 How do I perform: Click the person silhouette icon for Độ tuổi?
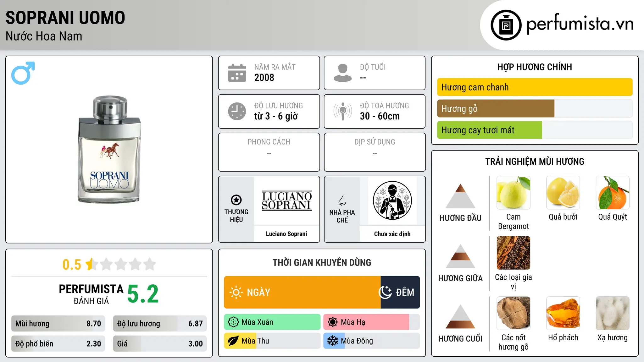tap(342, 73)
